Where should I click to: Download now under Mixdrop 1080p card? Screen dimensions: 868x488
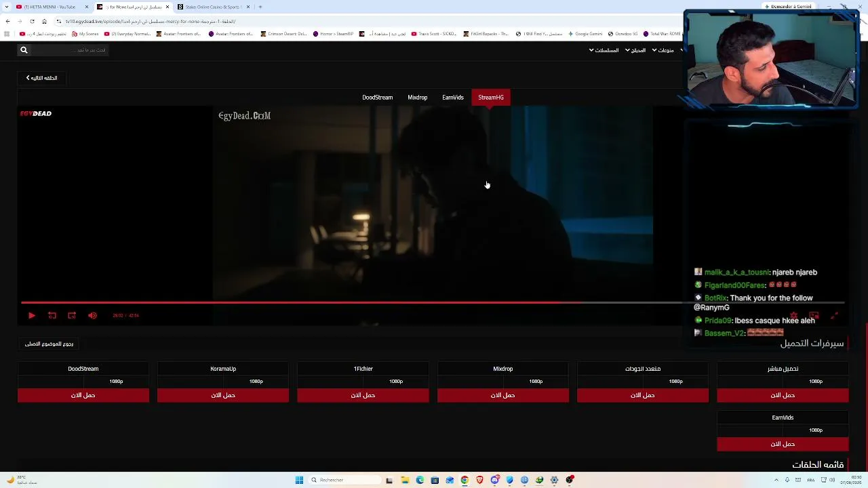tap(503, 395)
